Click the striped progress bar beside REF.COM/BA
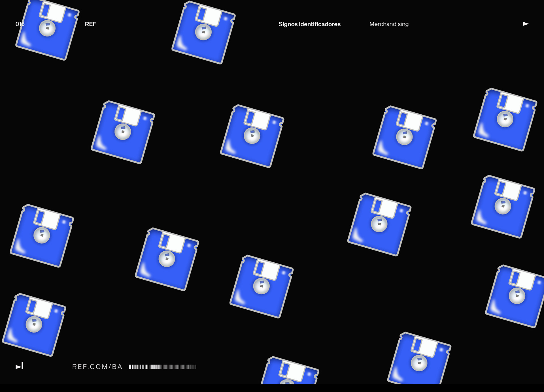Screen dimensions: 544x392 click(162, 367)
